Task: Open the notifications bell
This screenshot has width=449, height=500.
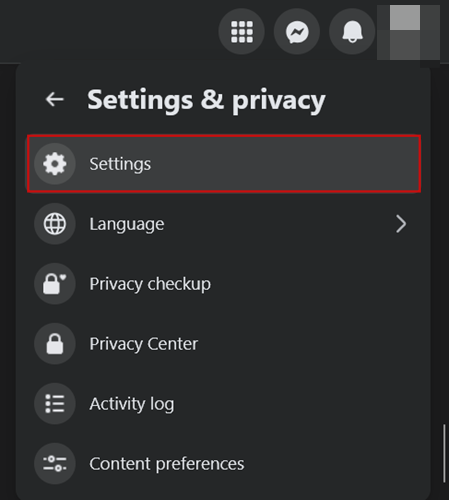Action: click(352, 32)
